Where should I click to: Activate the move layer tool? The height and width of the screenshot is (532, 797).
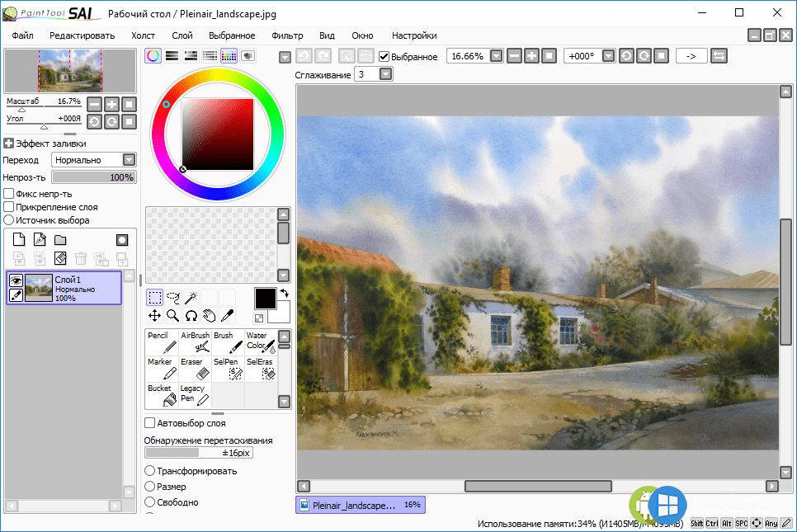(x=154, y=316)
